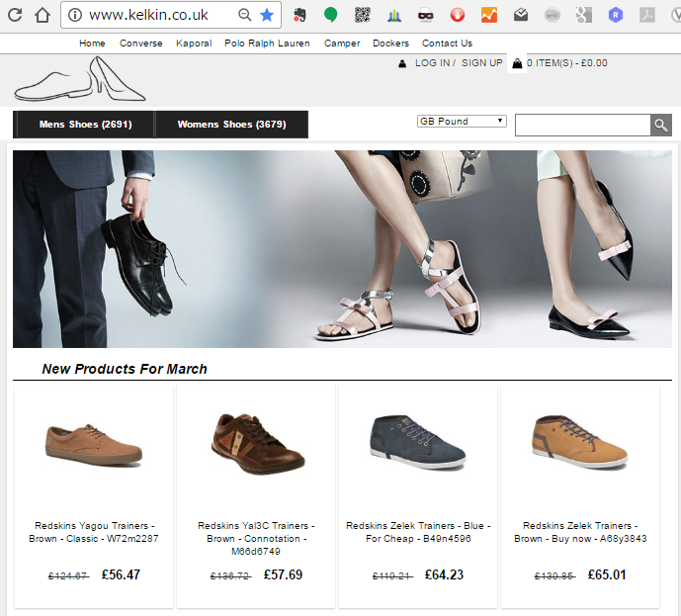Open the green speech bubble extension
The image size is (681, 616).
331,15
